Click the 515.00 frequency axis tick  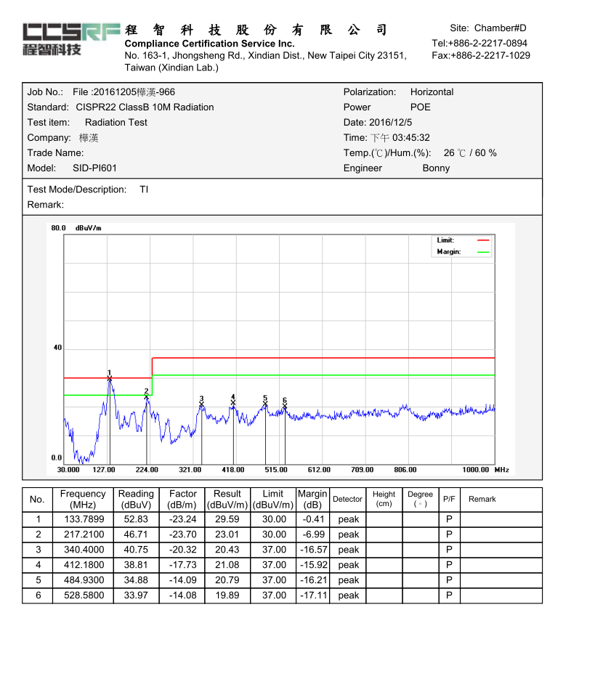[276, 470]
